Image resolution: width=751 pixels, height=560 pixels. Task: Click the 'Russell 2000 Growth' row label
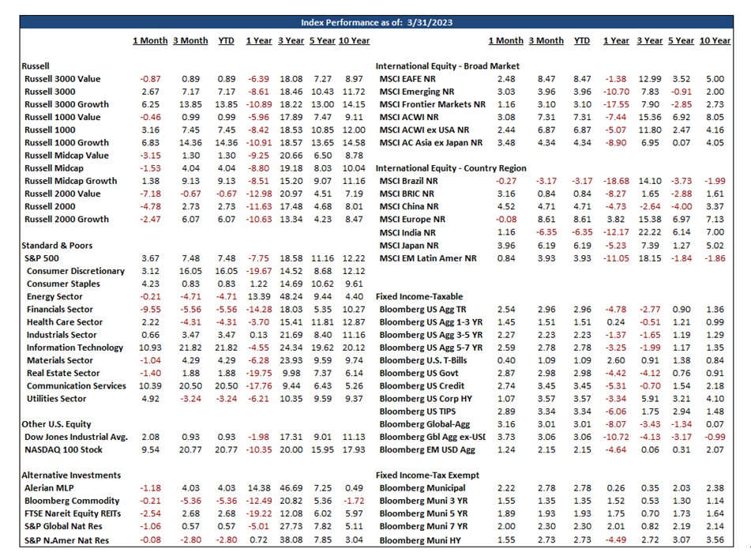click(66, 220)
